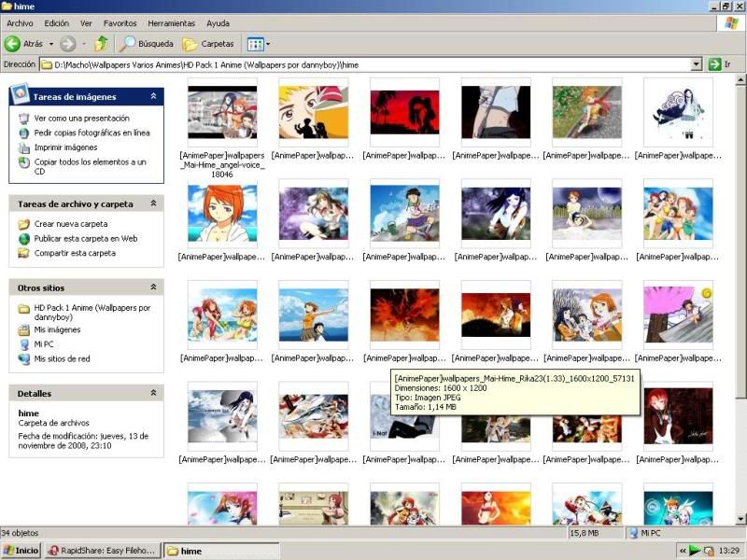Open the Herramientas menu

click(x=172, y=23)
